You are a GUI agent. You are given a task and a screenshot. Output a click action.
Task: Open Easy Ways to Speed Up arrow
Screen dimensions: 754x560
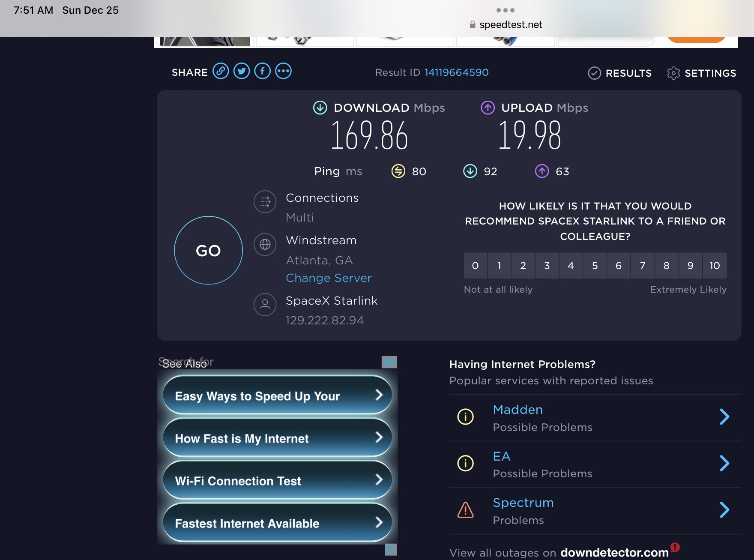tap(379, 395)
